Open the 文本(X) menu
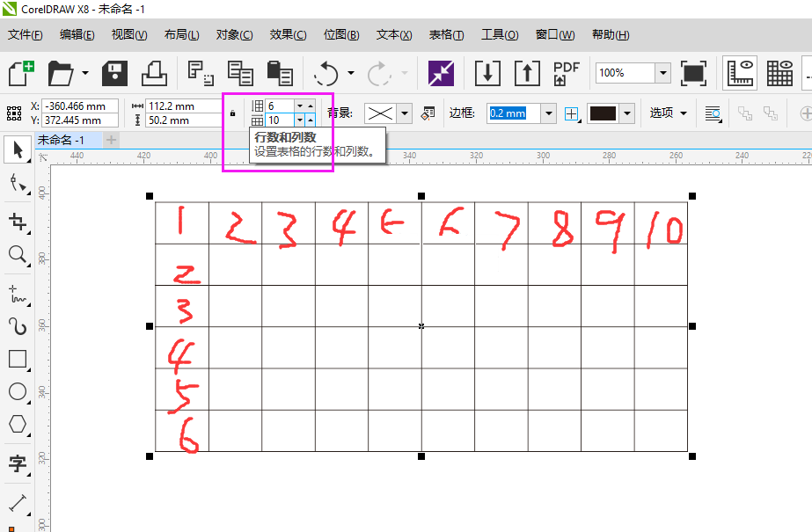 394,34
